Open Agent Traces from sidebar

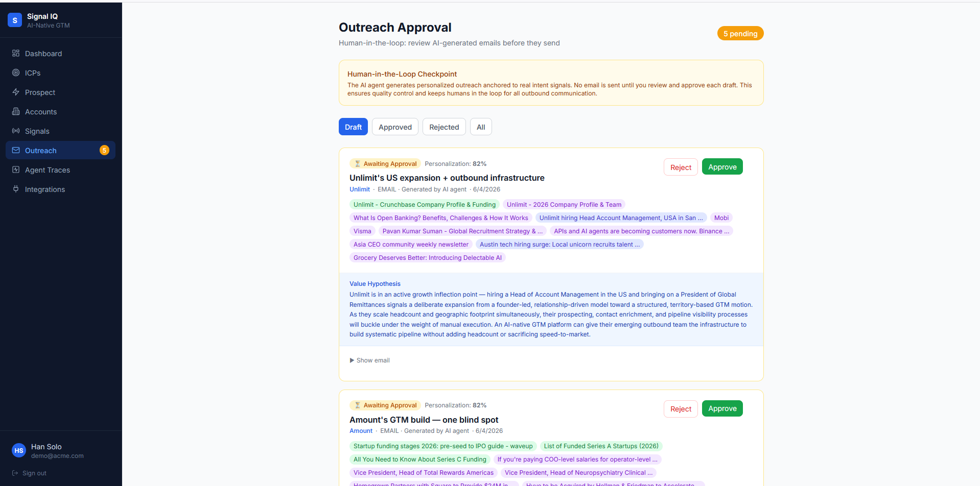click(x=60, y=169)
